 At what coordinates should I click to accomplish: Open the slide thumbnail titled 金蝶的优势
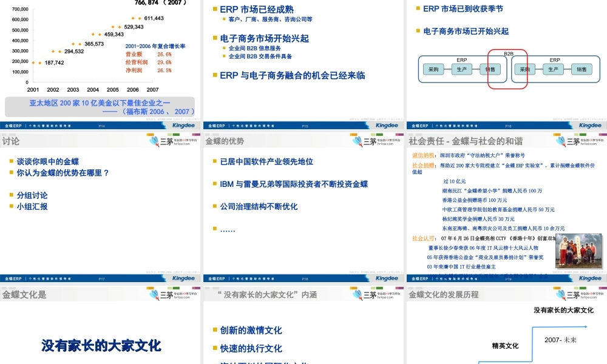[x=303, y=209]
